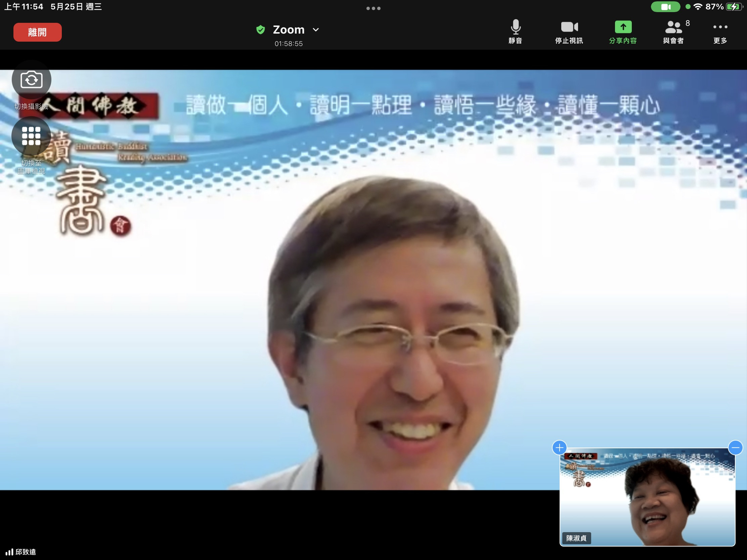The height and width of the screenshot is (560, 747).
Task: Tap the 陳淑貞 video thumbnail
Action: tap(647, 498)
